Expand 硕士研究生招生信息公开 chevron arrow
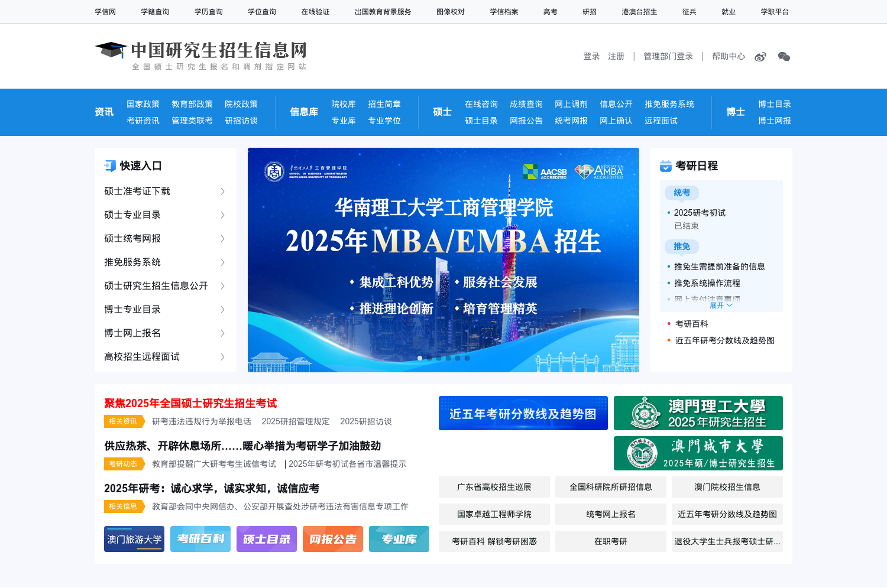The height and width of the screenshot is (588, 887). click(222, 286)
